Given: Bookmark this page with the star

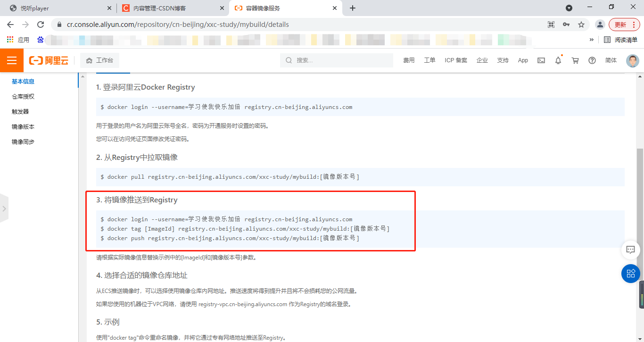Looking at the screenshot, I should point(581,25).
